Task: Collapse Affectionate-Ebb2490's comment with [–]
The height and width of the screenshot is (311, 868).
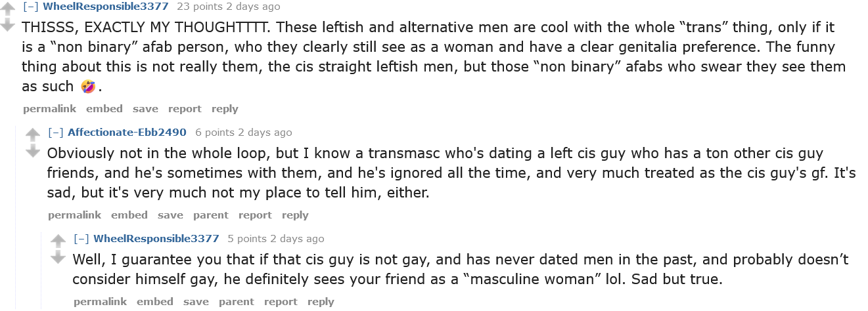Action: pyautogui.click(x=55, y=133)
